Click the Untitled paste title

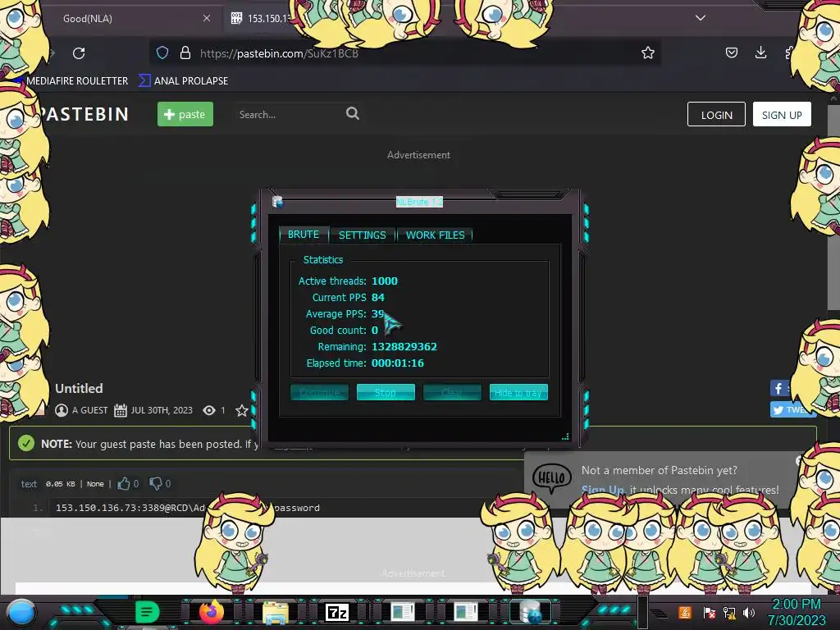tap(79, 388)
